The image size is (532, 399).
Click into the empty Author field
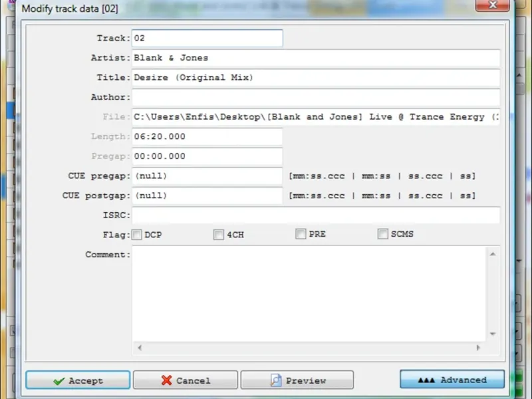[x=315, y=97]
